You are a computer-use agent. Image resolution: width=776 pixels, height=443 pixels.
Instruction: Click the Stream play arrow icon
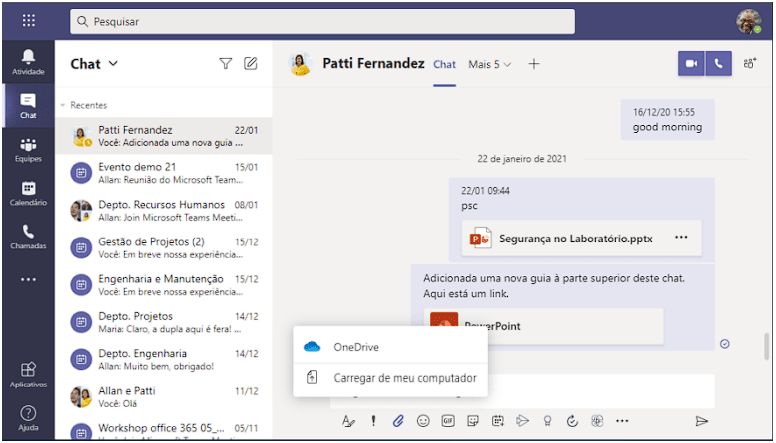tap(523, 421)
